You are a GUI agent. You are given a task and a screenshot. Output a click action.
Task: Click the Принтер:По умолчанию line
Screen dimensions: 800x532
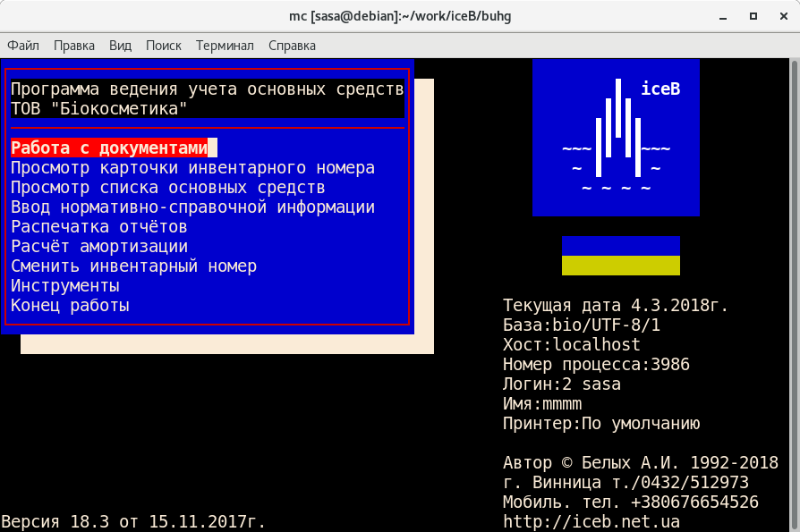(601, 424)
